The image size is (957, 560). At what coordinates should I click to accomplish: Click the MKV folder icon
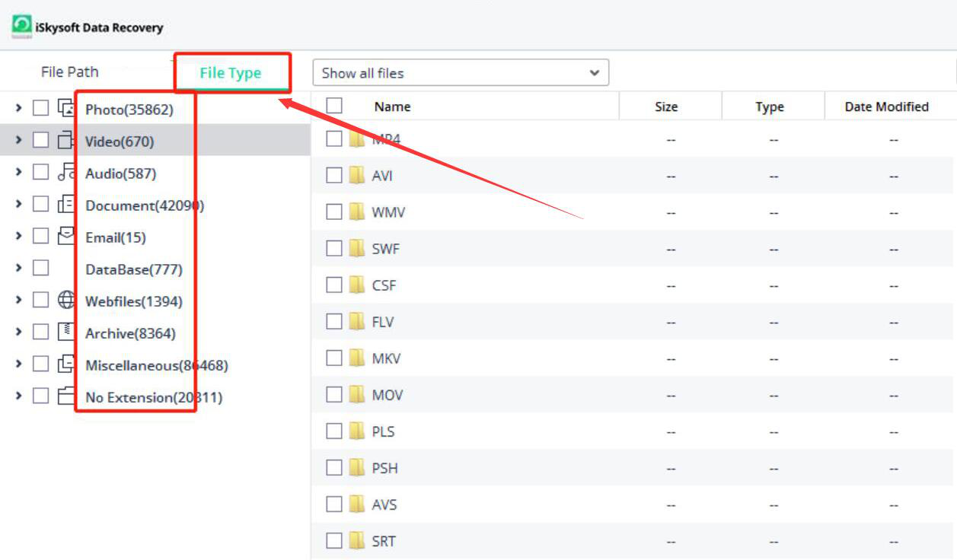[x=357, y=358]
